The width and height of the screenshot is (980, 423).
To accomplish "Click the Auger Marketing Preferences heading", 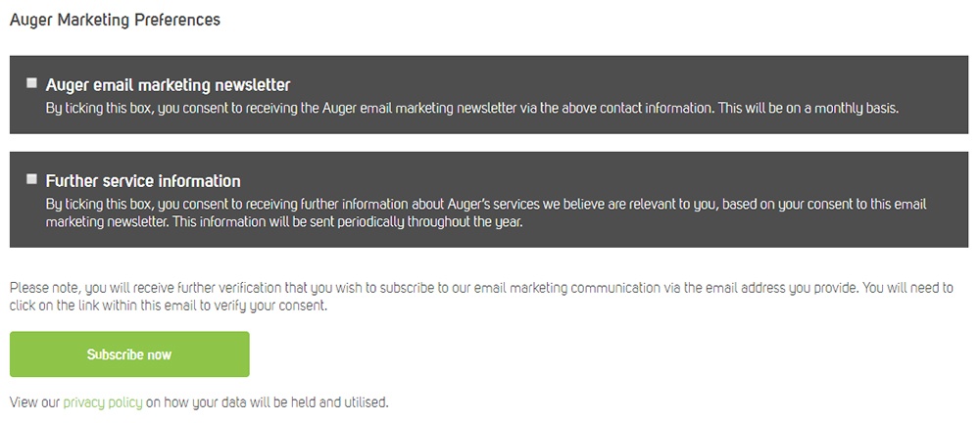I will [x=115, y=20].
